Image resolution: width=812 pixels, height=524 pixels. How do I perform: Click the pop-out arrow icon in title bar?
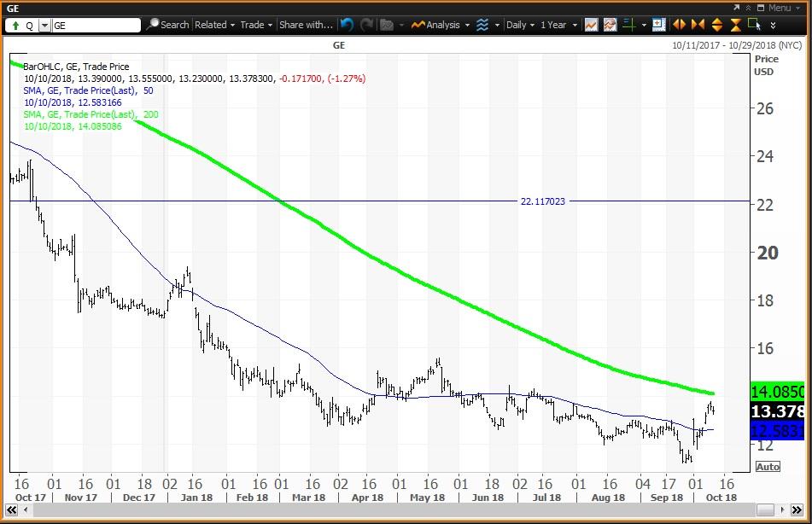pyautogui.click(x=736, y=8)
